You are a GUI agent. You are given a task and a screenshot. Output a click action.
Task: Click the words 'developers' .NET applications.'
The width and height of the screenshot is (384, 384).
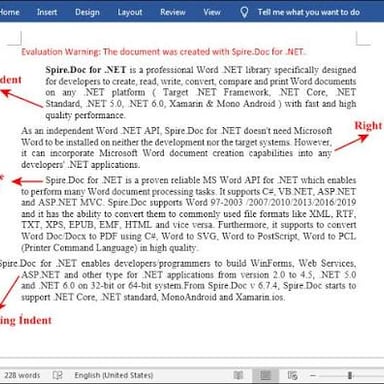[80, 165]
